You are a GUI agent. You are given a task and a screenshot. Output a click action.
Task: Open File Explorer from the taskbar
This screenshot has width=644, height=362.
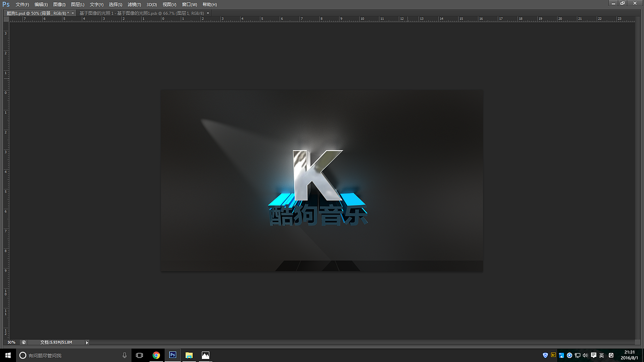(189, 355)
